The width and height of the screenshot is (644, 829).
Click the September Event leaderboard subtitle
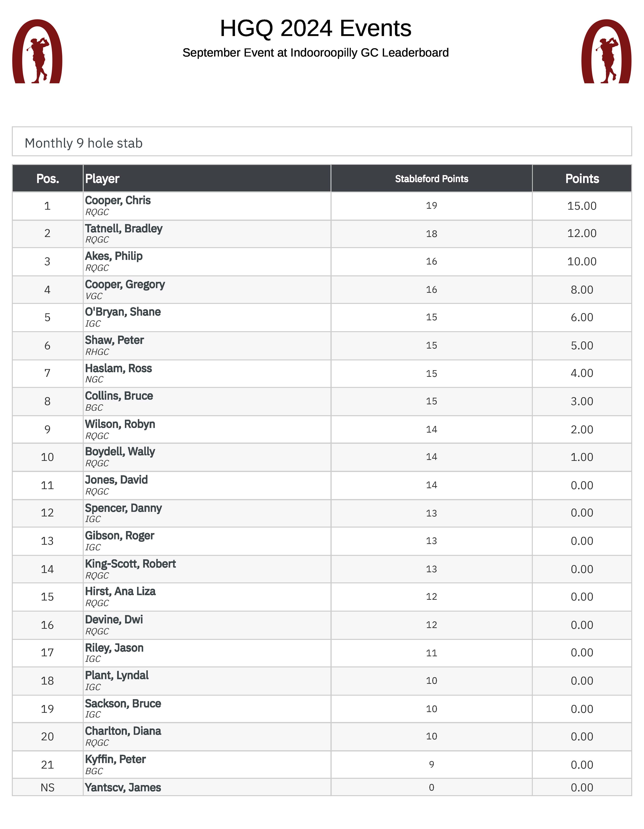click(x=315, y=53)
